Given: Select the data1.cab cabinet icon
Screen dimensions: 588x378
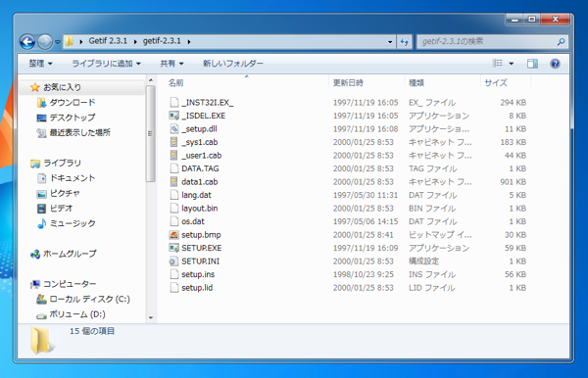Looking at the screenshot, I should (173, 182).
